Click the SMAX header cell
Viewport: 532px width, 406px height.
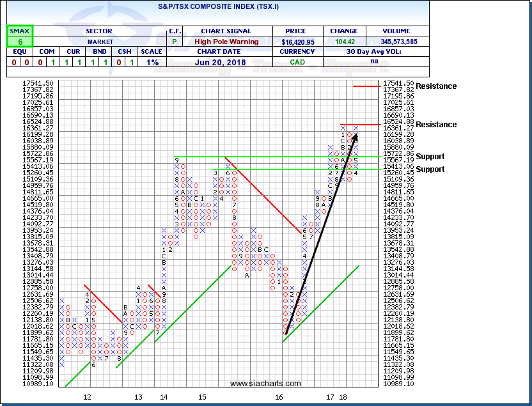[20, 31]
